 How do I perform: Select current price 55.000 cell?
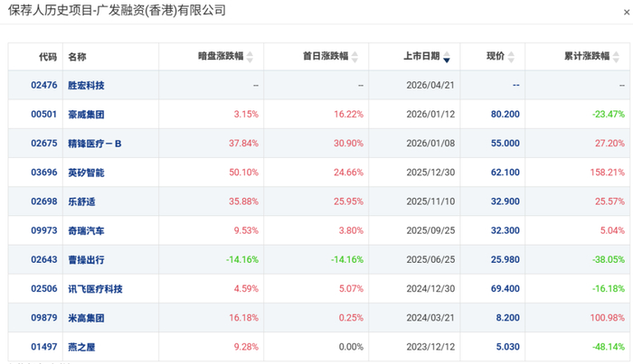505,143
